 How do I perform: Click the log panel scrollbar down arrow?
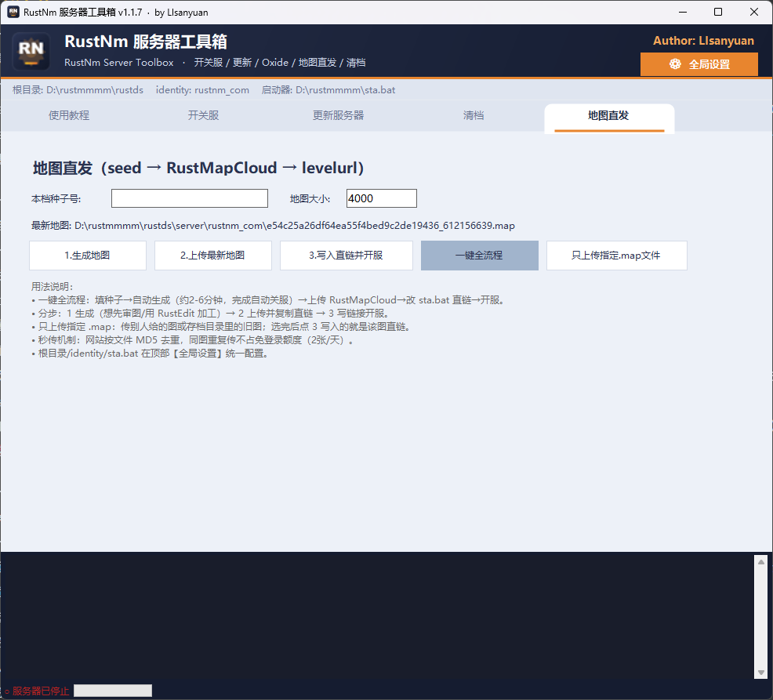coord(760,673)
